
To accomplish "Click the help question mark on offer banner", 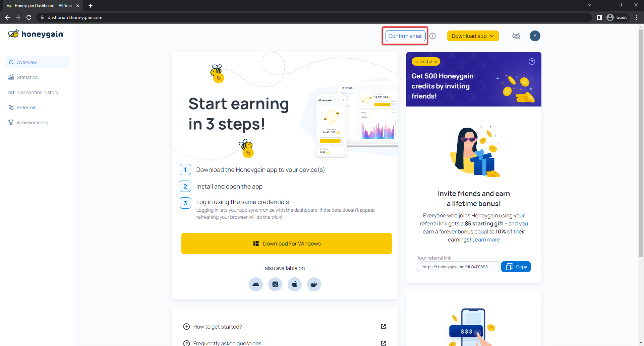I will 532,62.
